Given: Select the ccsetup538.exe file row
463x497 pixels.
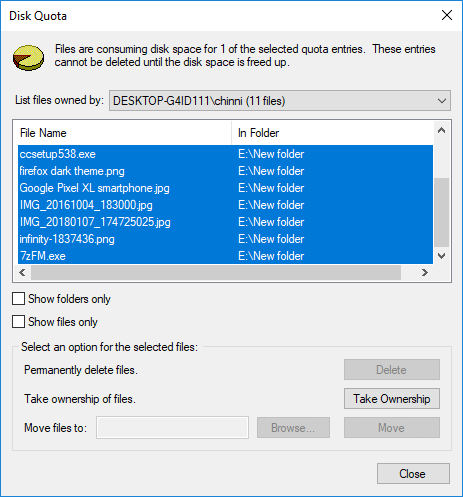Looking at the screenshot, I should pos(225,154).
